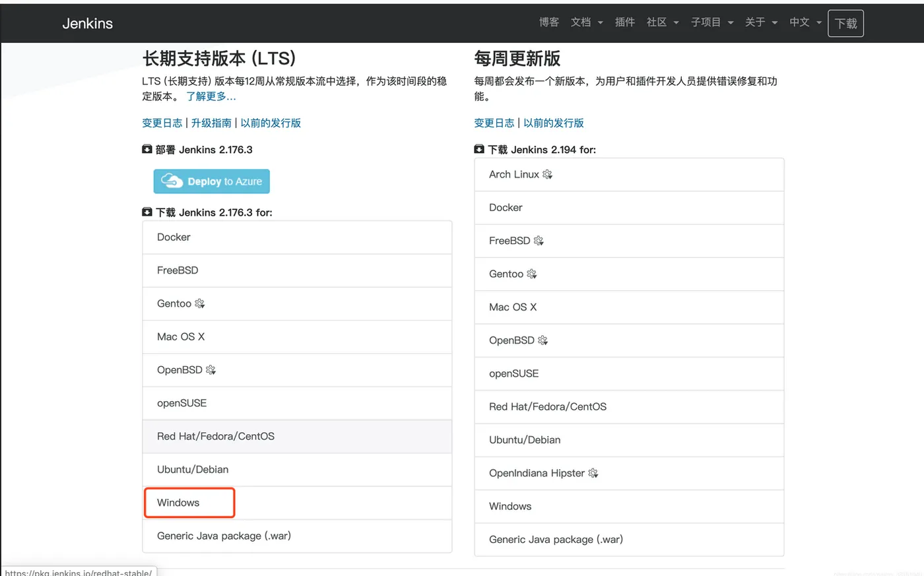View 以前的发行版 under the LTS section
924x576 pixels.
[x=271, y=123]
